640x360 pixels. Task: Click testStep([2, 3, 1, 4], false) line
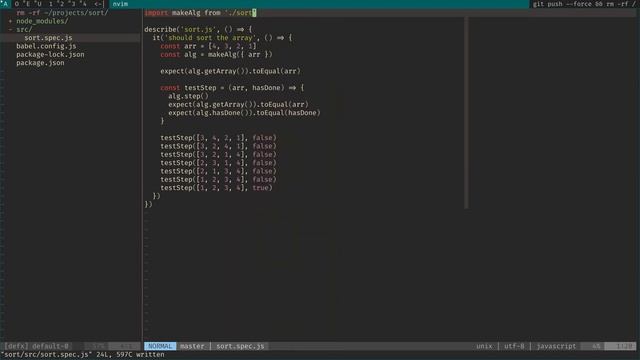(x=218, y=163)
